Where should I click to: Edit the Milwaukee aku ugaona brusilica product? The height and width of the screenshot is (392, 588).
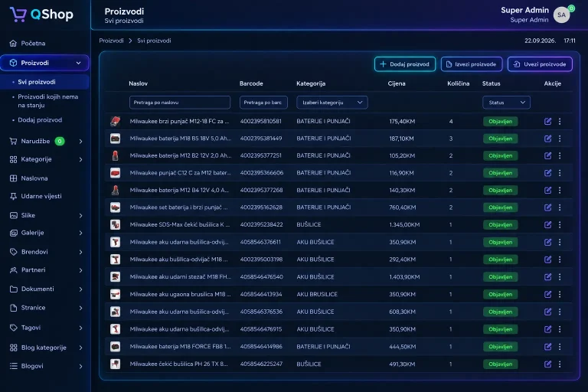(x=547, y=294)
